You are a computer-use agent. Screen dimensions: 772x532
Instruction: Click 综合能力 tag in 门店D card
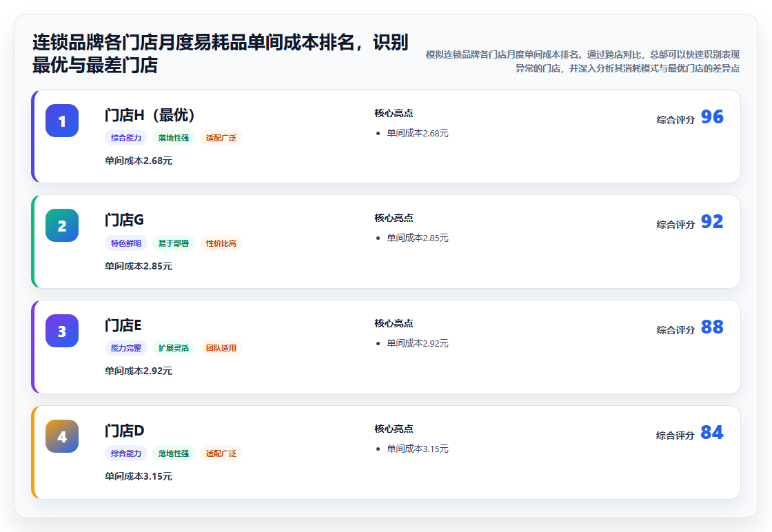tap(126, 453)
